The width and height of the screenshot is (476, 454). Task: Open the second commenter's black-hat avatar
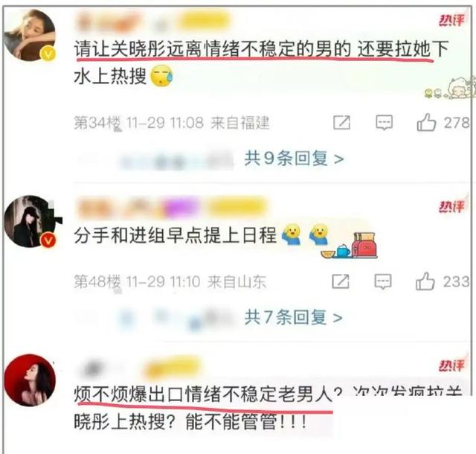pyautogui.click(x=30, y=222)
